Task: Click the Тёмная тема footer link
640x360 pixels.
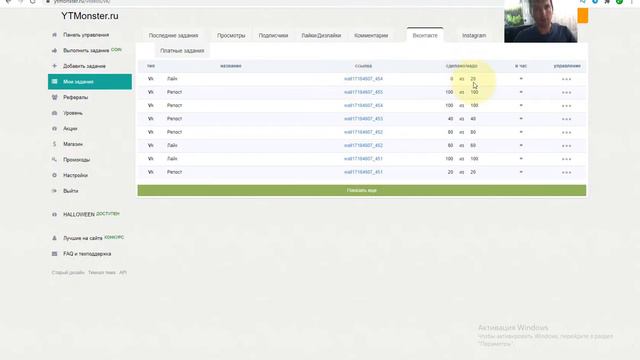Action: [102, 273]
